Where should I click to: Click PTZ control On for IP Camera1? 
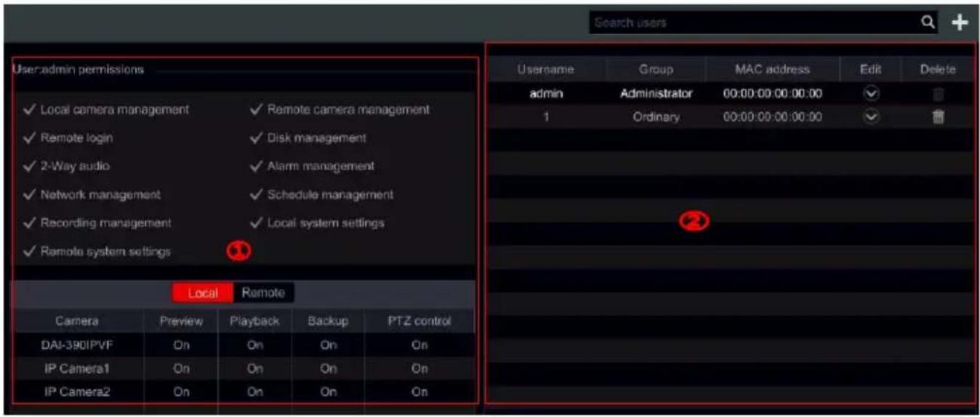pos(419,368)
